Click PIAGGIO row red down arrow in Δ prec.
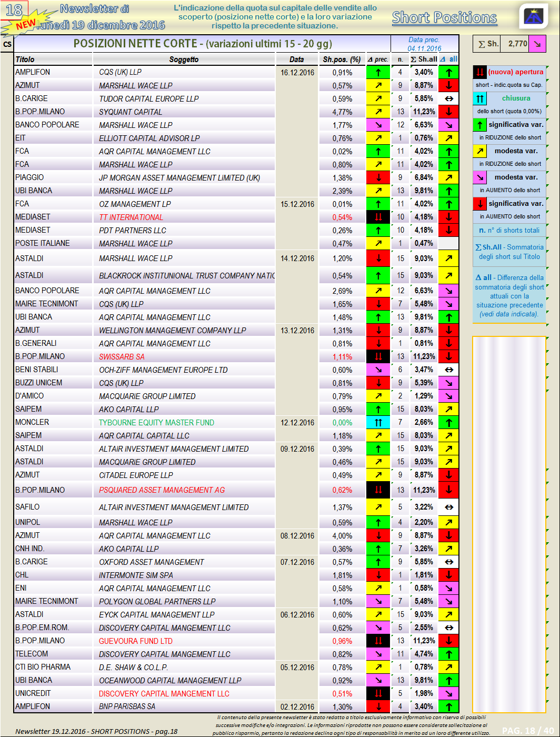The width and height of the screenshot is (560, 737). pos(378,177)
